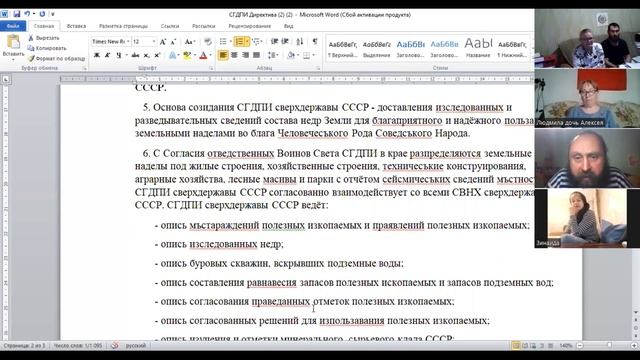Switch to the Рецензирование tab
This screenshot has width=640, height=360.
pos(249,26)
